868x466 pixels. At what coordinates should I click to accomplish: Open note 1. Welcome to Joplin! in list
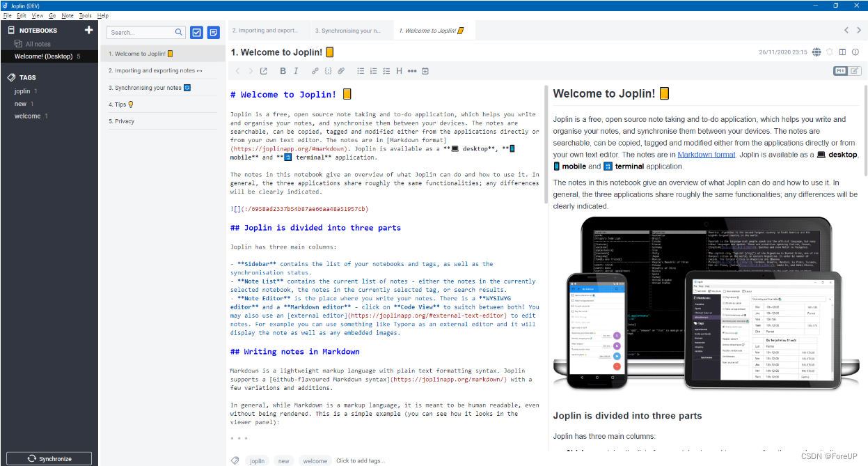[x=163, y=54]
